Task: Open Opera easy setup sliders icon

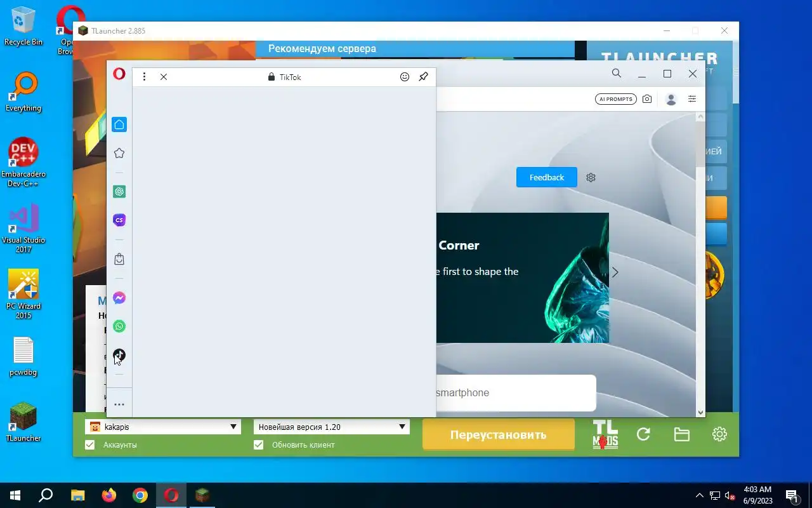Action: point(692,99)
